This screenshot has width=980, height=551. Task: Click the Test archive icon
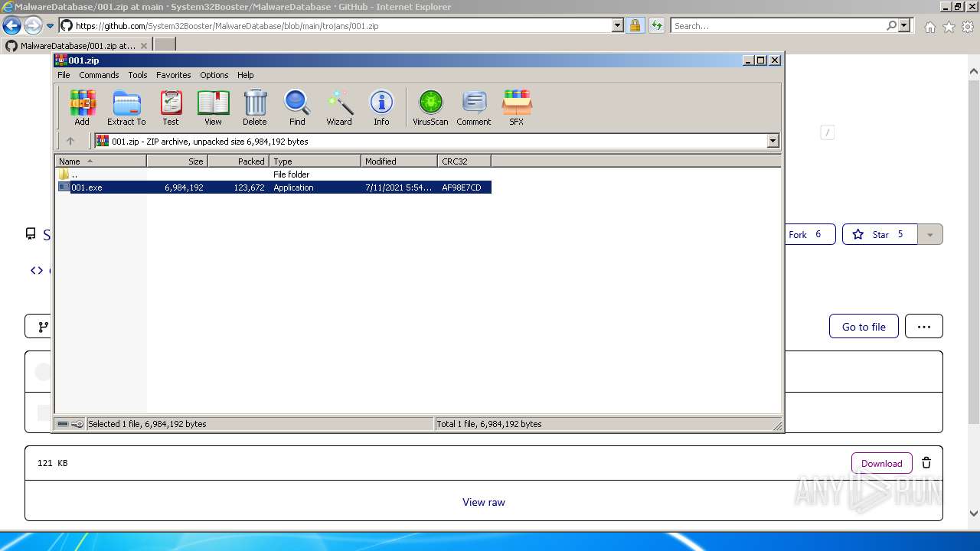pos(171,107)
